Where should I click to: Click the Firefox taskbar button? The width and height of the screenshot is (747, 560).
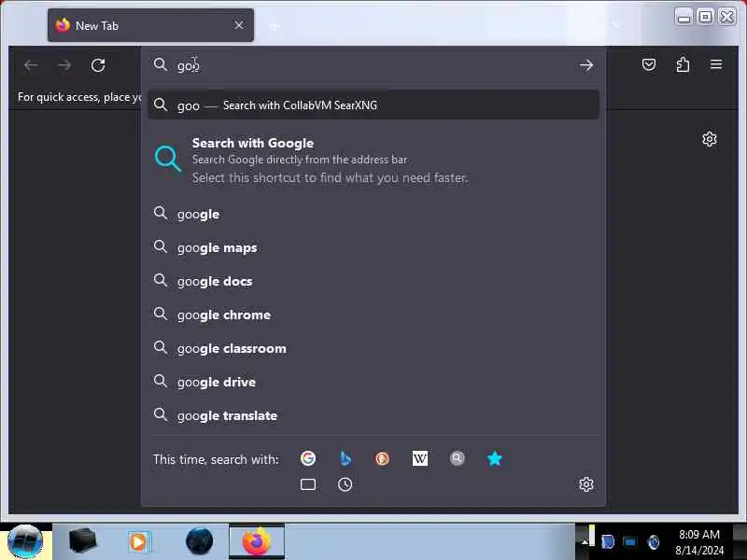point(257,541)
